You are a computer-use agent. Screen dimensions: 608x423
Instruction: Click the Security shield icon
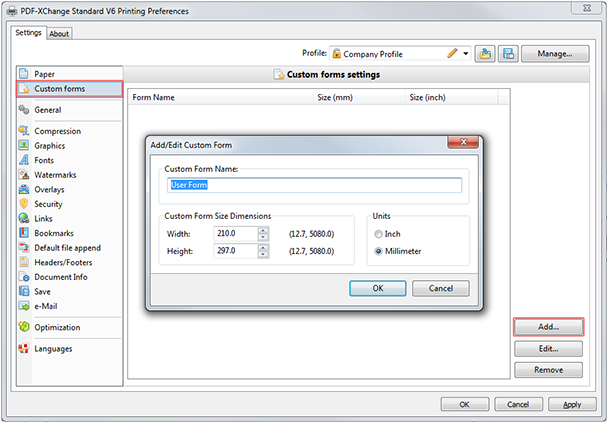(24, 204)
